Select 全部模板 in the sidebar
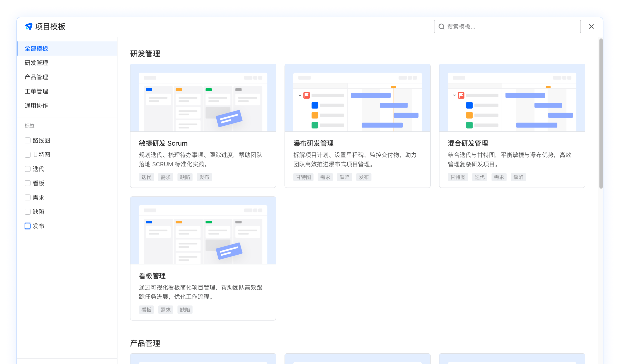Image resolution: width=620 pixels, height=364 pixels. tap(67, 49)
